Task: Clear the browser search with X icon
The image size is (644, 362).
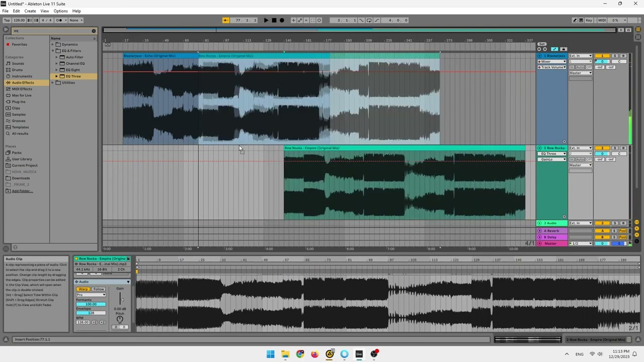Action: pyautogui.click(x=94, y=31)
